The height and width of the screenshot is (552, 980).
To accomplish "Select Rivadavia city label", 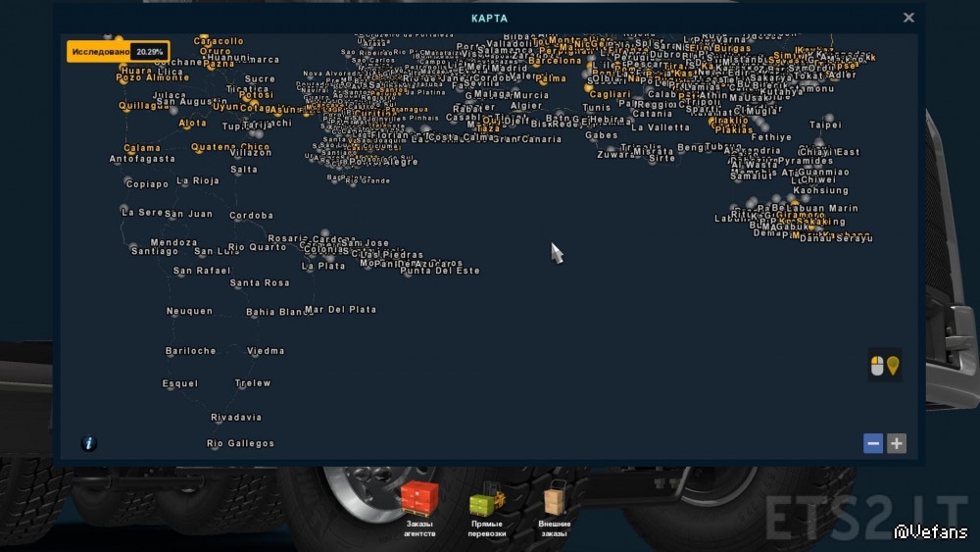I will 236,417.
